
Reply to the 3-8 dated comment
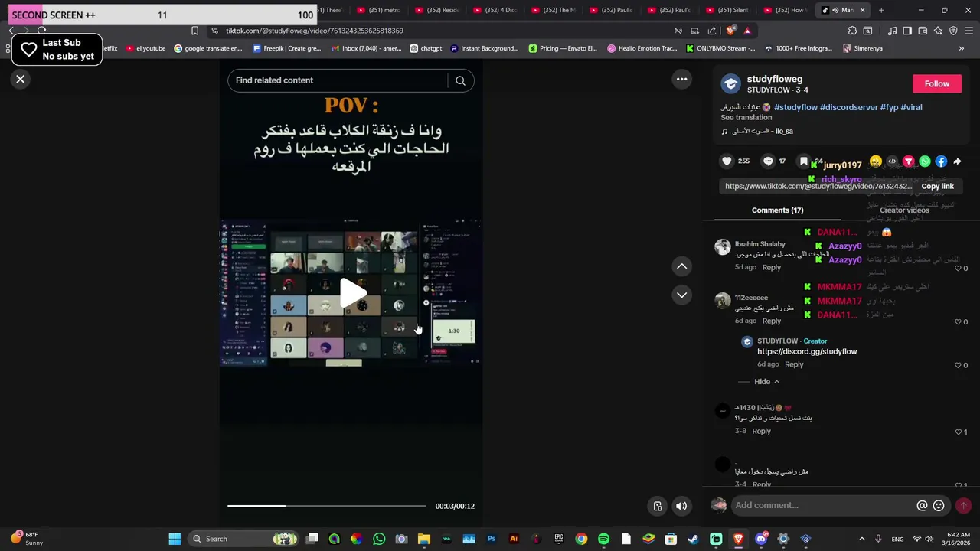[761, 431]
